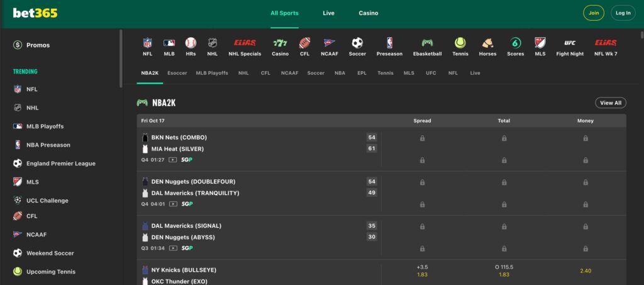Select England Premier League in sidebar

point(60,164)
